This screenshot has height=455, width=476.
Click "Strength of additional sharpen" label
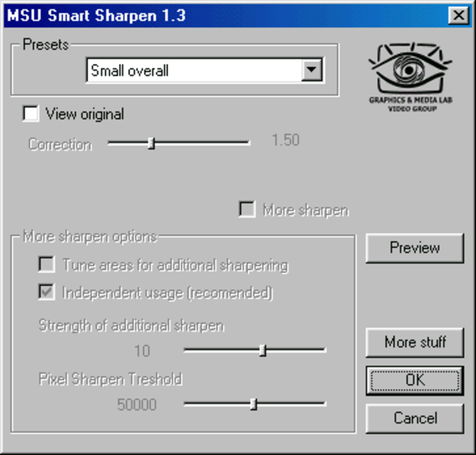(x=132, y=326)
